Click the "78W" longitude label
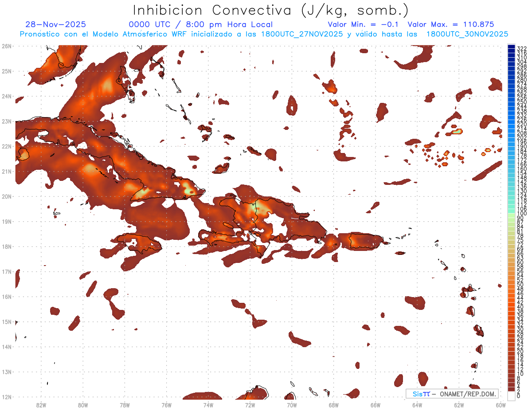 (125, 404)
